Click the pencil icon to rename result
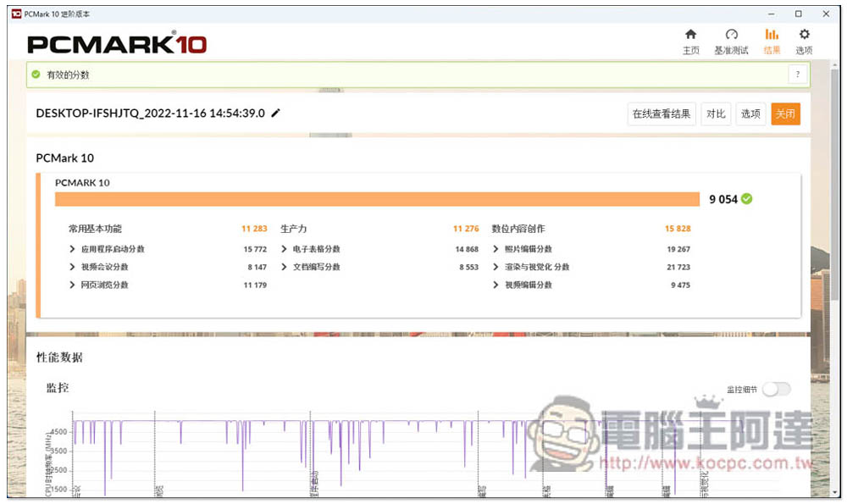The image size is (847, 504). click(275, 114)
